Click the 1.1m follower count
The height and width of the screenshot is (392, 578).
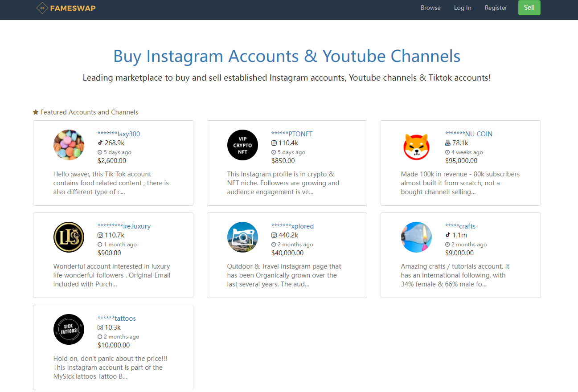click(459, 235)
